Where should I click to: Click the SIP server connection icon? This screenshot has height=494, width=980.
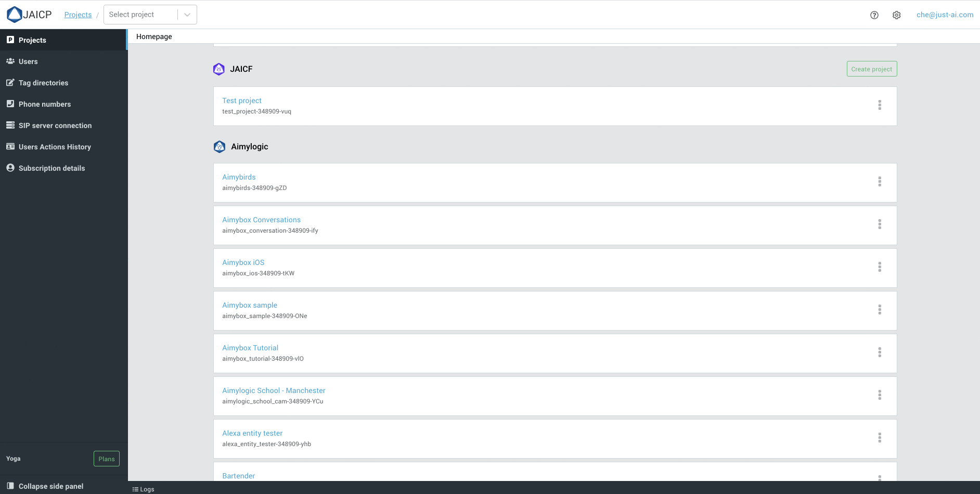click(10, 125)
